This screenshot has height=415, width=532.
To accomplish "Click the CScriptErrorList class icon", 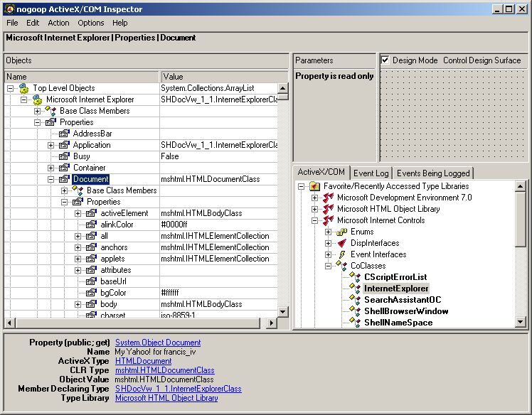I will (x=355, y=276).
